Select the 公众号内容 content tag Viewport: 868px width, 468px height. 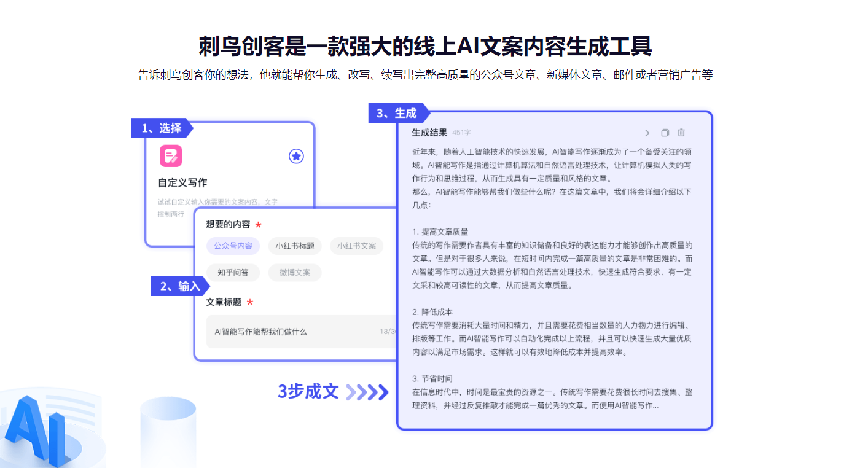[x=233, y=246]
